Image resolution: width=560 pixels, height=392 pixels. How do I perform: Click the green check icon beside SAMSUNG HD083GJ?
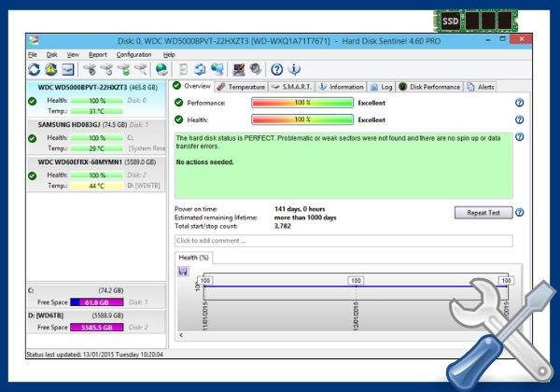(32, 138)
